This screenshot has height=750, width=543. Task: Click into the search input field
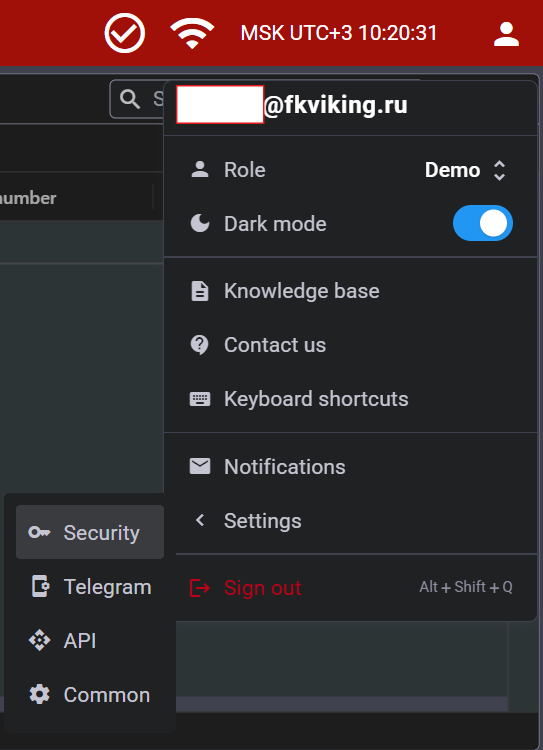tap(139, 99)
